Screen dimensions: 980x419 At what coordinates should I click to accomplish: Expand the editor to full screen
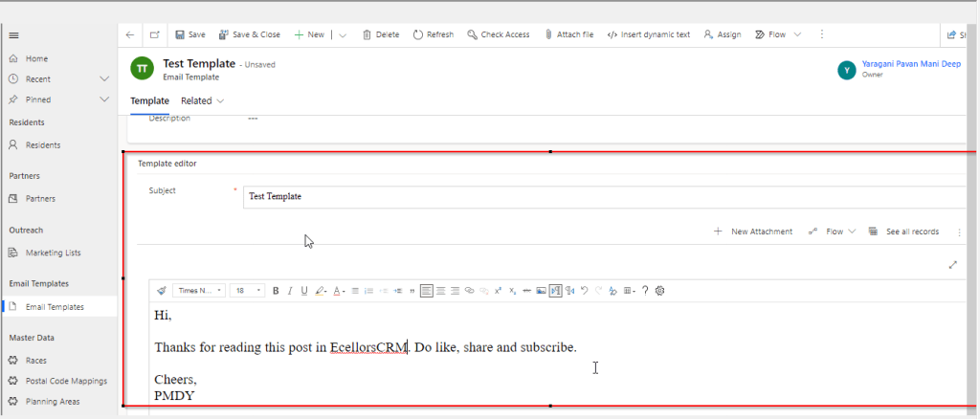pos(952,265)
